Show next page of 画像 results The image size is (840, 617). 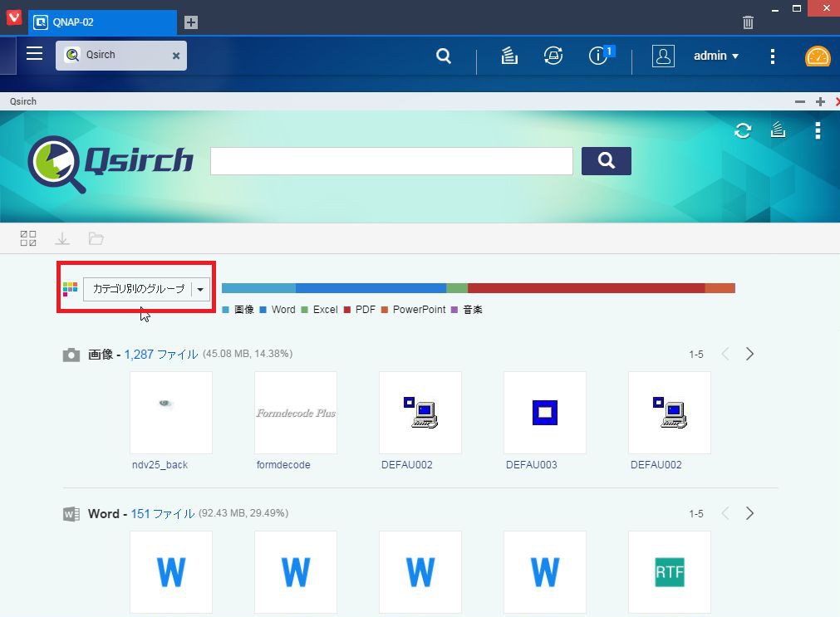[749, 354]
